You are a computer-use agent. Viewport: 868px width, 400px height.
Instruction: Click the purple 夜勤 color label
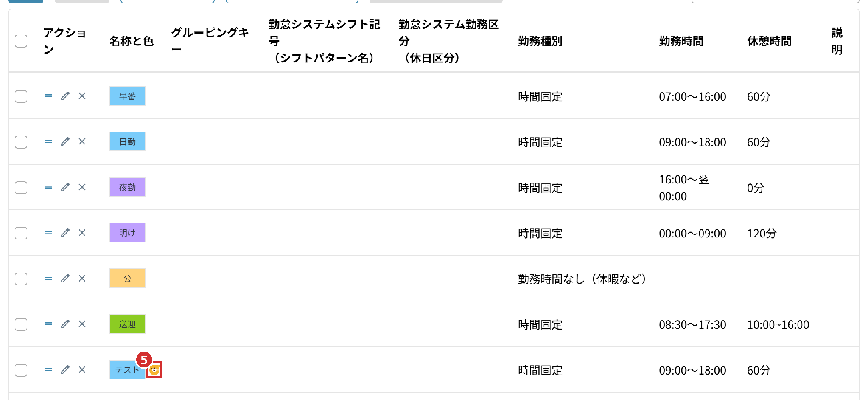pos(127,187)
